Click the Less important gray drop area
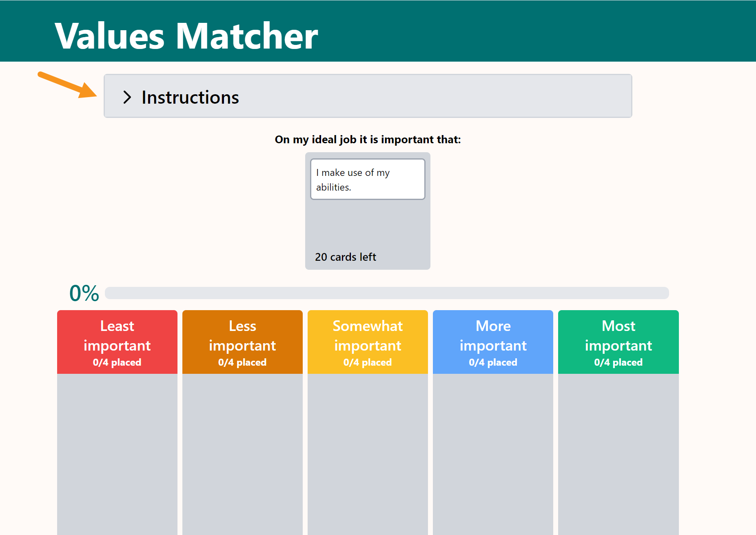The width and height of the screenshot is (756, 535). [242, 454]
